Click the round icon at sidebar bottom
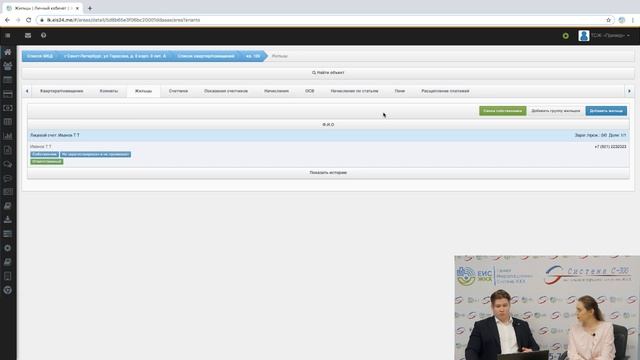This screenshot has width=640, height=360. (8, 290)
